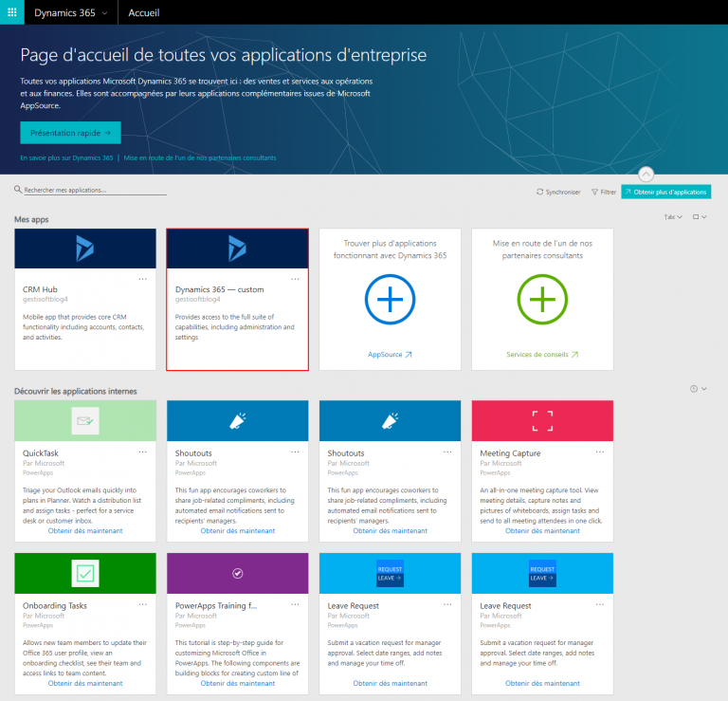Select the Meeting Capture app title
Image resolution: width=728 pixels, height=701 pixels.
click(510, 452)
